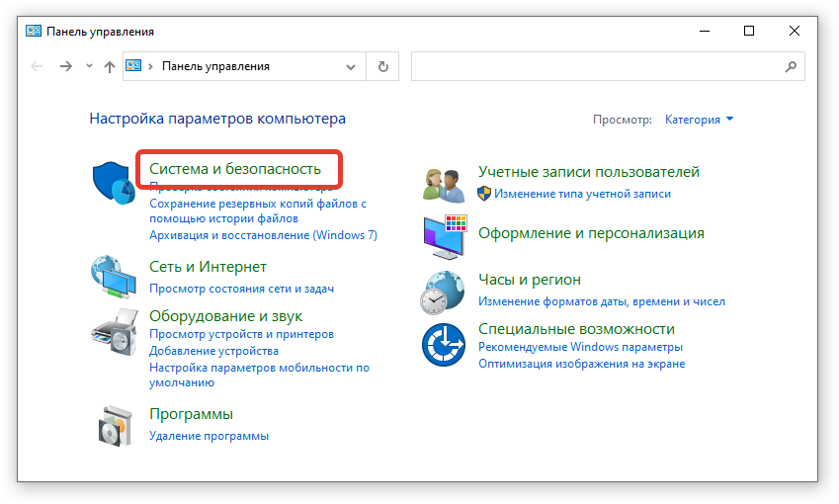Go up one folder level
This screenshot has width=839, height=504.
pos(110,66)
